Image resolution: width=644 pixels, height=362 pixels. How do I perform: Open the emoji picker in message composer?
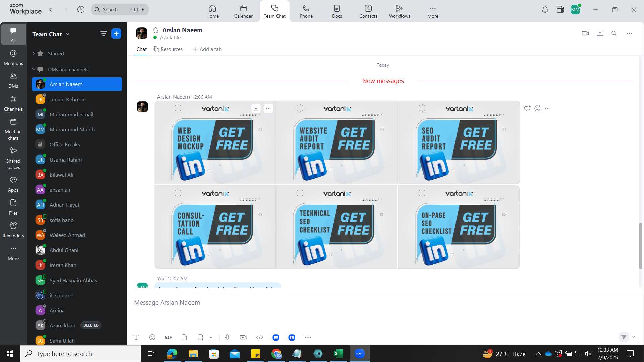152,337
